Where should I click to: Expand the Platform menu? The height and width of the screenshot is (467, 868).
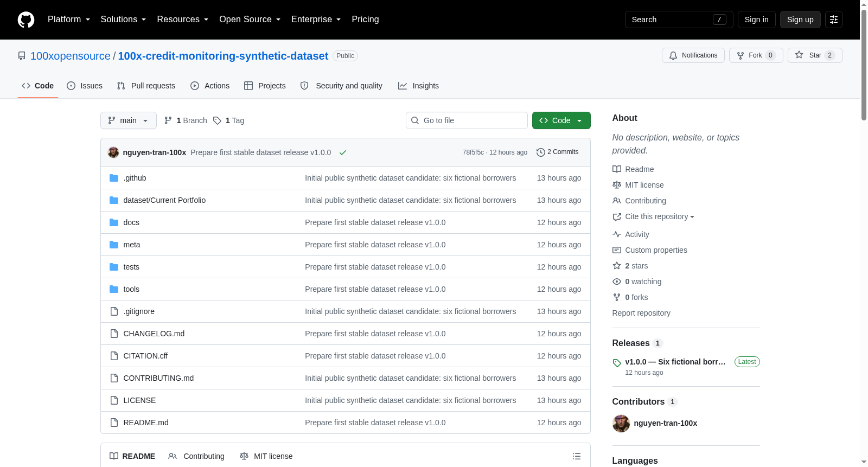(x=69, y=20)
